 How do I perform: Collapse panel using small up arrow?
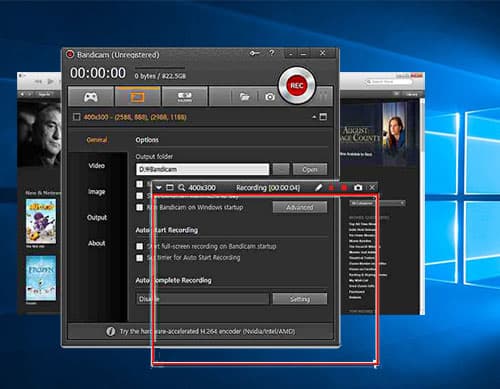tap(314, 117)
